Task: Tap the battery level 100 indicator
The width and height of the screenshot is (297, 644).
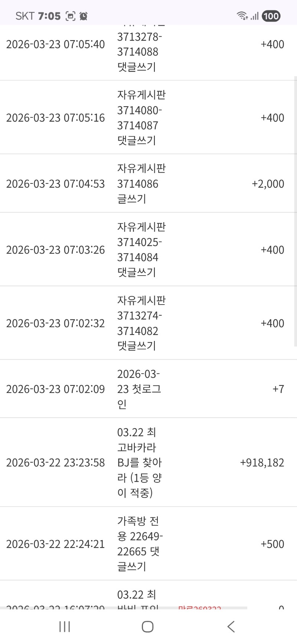Action: (x=271, y=16)
